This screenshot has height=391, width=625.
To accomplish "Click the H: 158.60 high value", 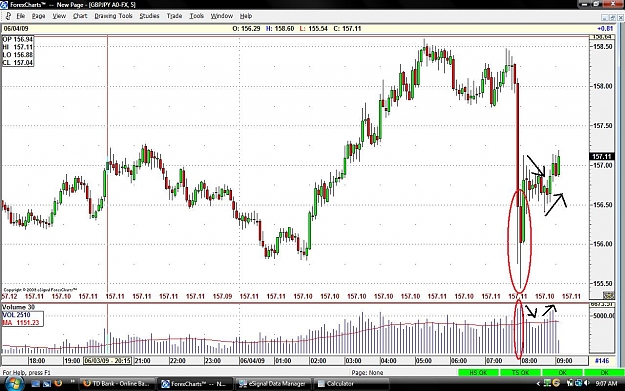I will (x=280, y=29).
